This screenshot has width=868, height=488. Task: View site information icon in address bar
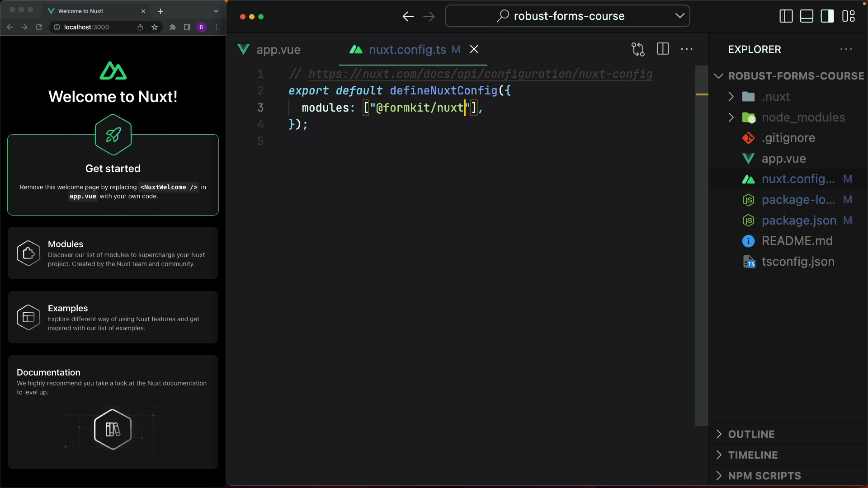tap(57, 27)
